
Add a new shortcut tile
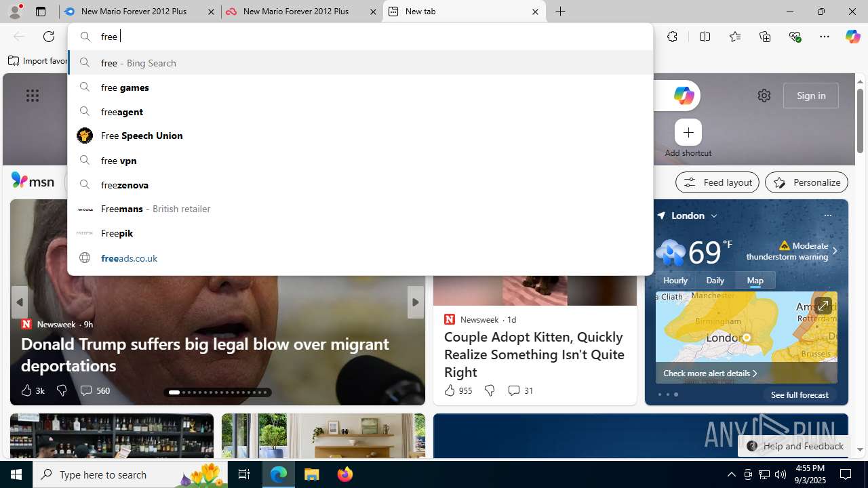[688, 133]
